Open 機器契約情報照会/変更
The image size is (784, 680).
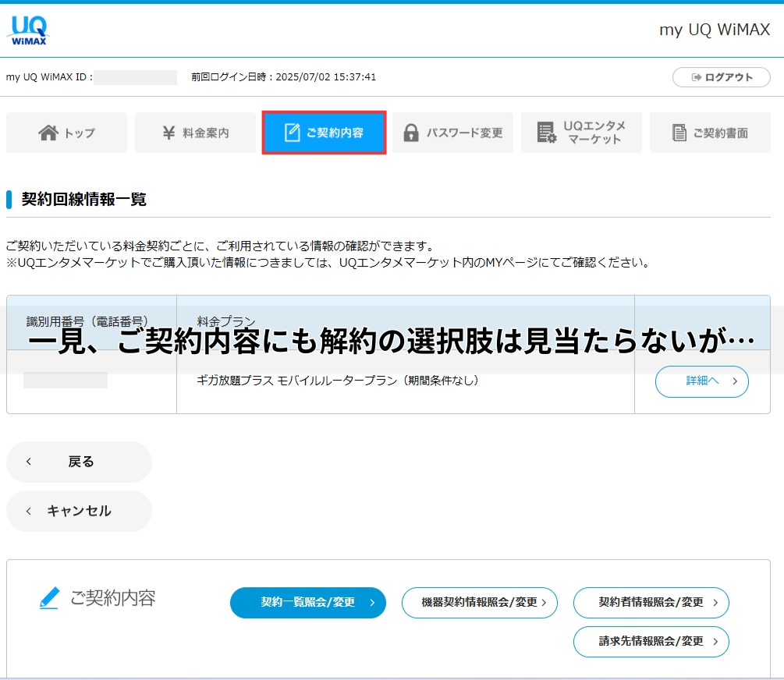point(480,603)
